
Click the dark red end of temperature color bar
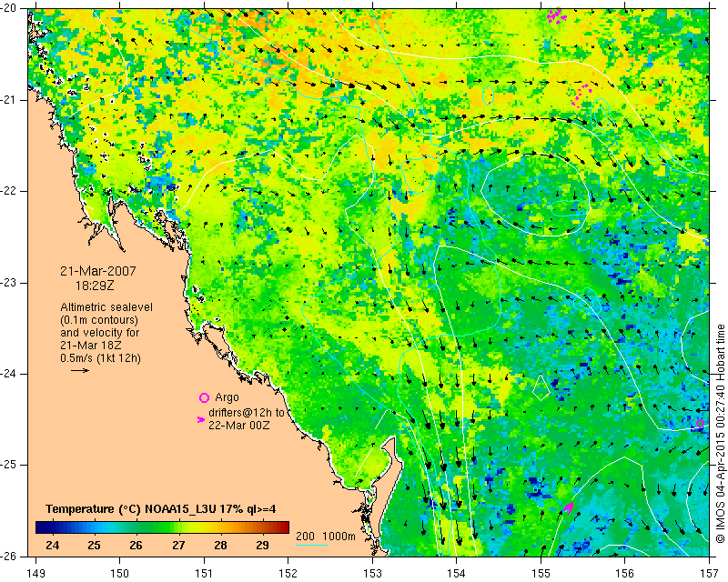pos(284,527)
